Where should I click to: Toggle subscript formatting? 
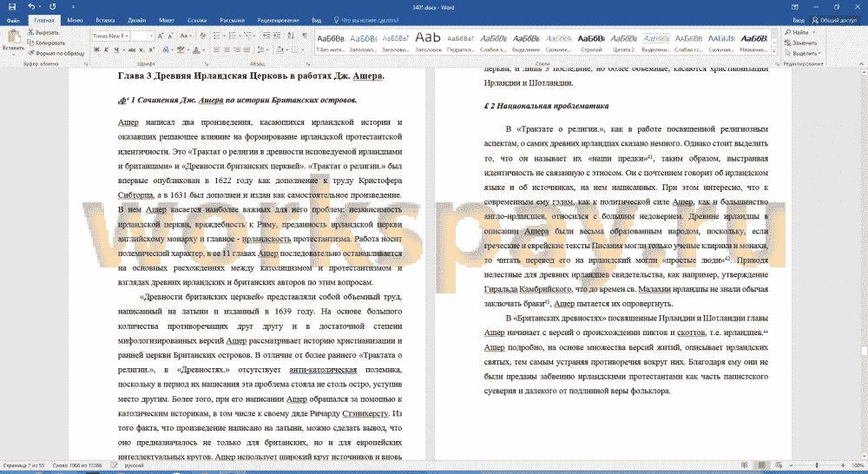pos(143,49)
